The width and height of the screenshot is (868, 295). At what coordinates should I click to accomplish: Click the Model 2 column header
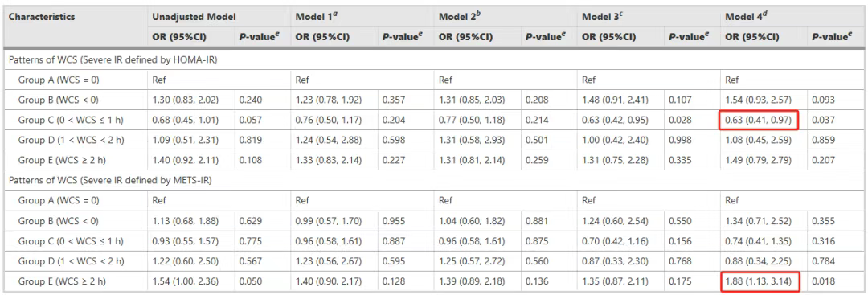coord(457,17)
